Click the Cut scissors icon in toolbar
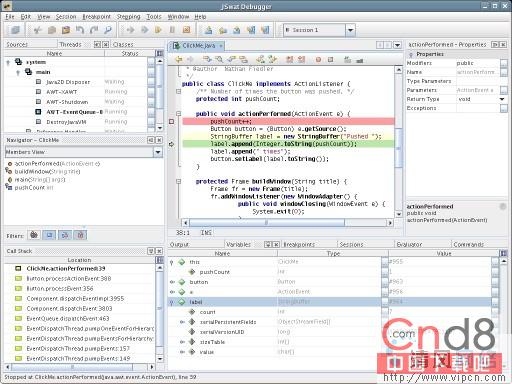512x384 pixels. pyautogui.click(x=37, y=30)
